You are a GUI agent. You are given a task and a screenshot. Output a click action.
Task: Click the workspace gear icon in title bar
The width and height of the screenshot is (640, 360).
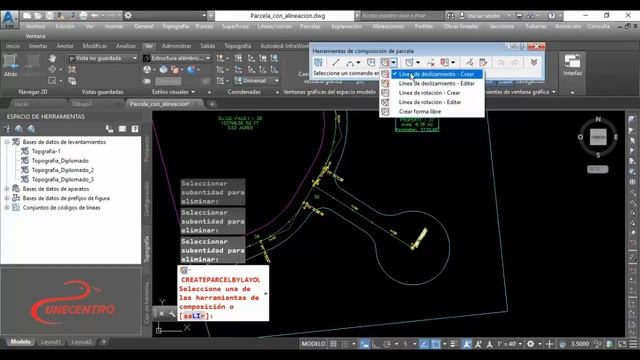(128, 16)
